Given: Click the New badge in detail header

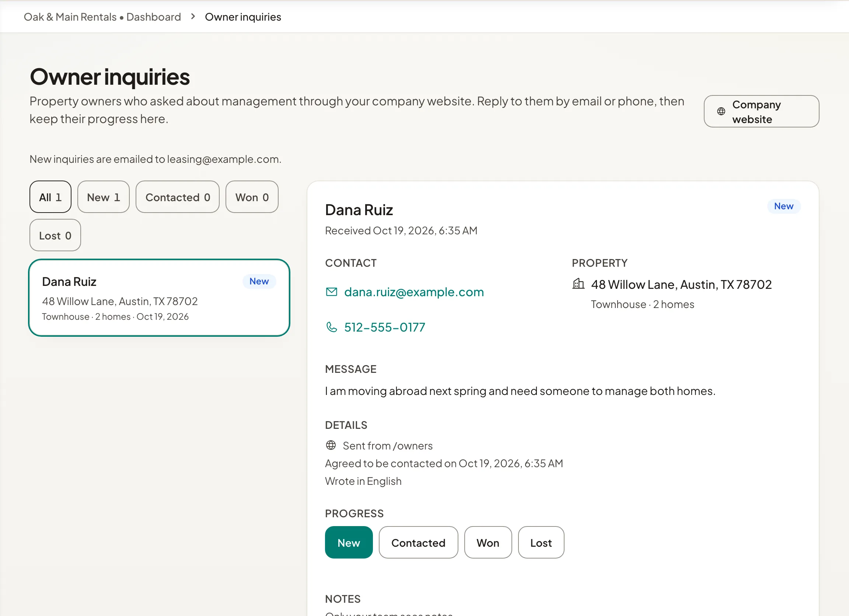Looking at the screenshot, I should coord(783,206).
